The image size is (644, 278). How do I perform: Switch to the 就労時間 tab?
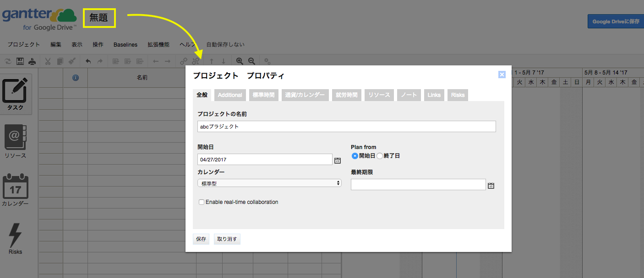pos(347,95)
